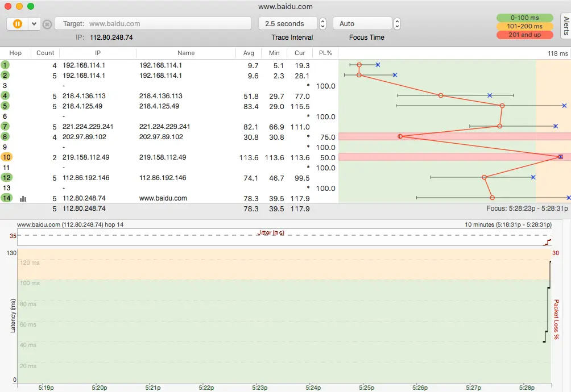
Task: Click the Focus Time stepper arrows
Action: [397, 24]
